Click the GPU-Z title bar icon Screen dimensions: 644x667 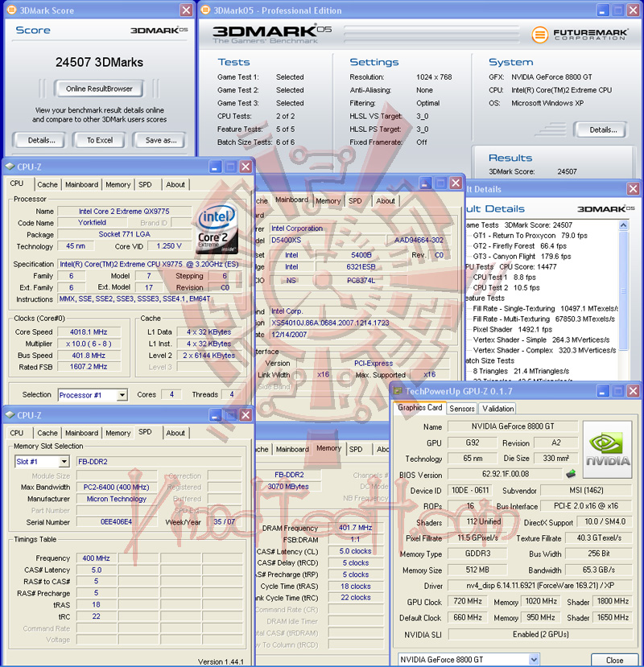coord(398,391)
